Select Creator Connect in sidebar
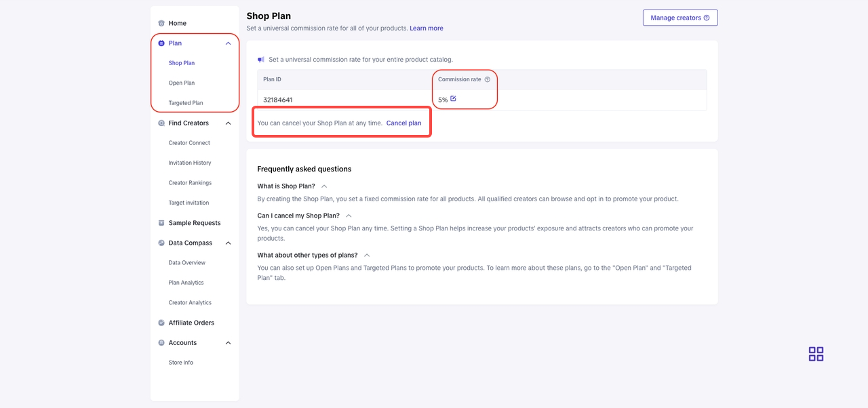The image size is (868, 408). coord(189,143)
